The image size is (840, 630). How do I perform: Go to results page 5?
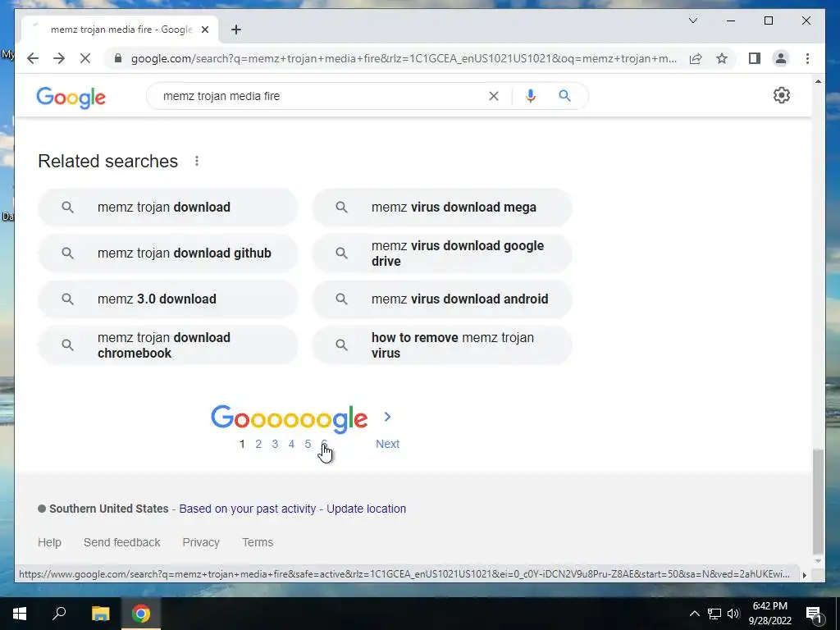click(x=308, y=444)
